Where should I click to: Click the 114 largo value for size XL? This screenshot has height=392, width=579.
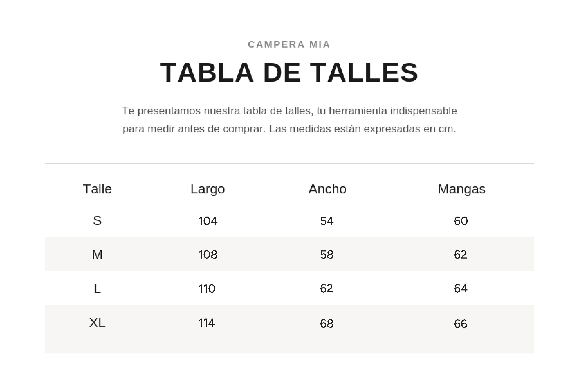click(x=207, y=323)
